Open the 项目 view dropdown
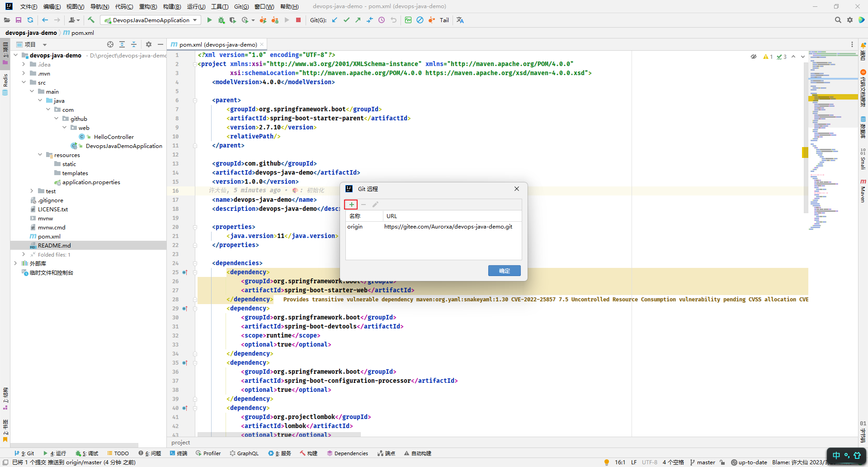The image size is (868, 467). point(44,45)
